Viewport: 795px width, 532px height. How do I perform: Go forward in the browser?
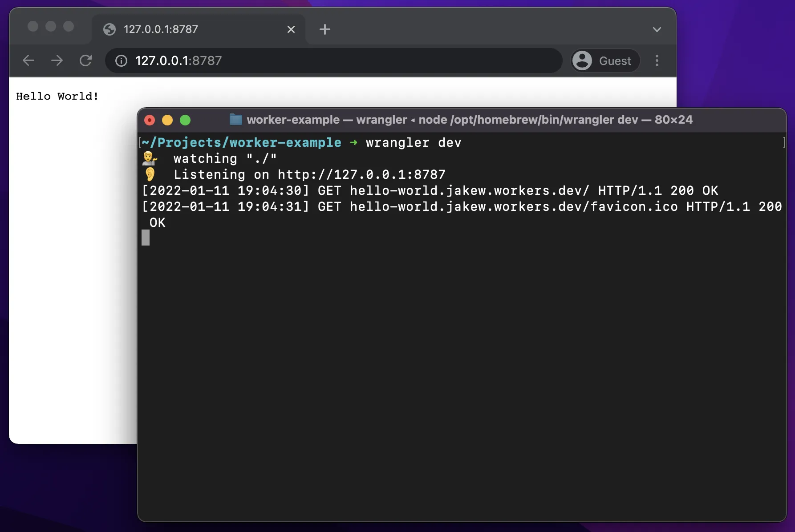(x=57, y=60)
